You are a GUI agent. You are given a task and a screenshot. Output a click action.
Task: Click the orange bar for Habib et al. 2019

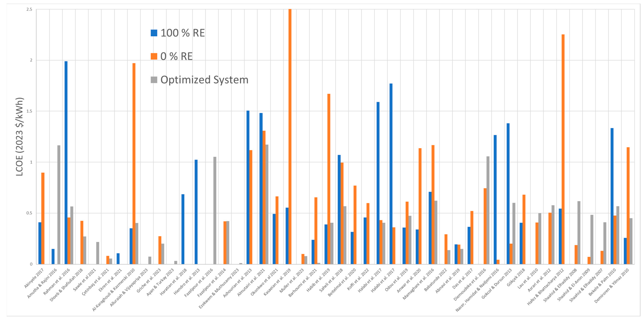(x=329, y=179)
